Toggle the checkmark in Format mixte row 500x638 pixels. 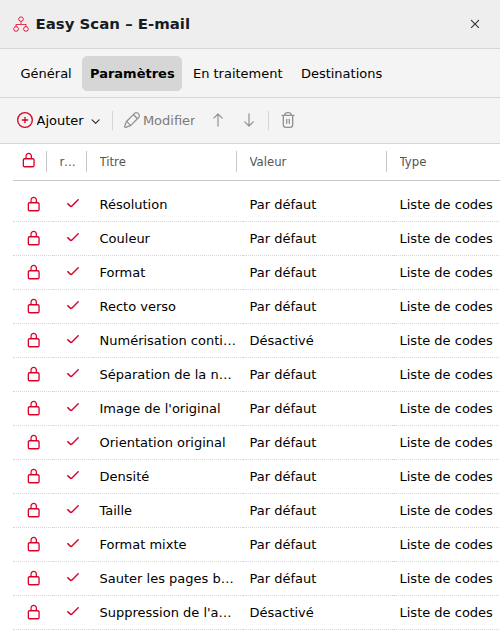click(x=73, y=543)
